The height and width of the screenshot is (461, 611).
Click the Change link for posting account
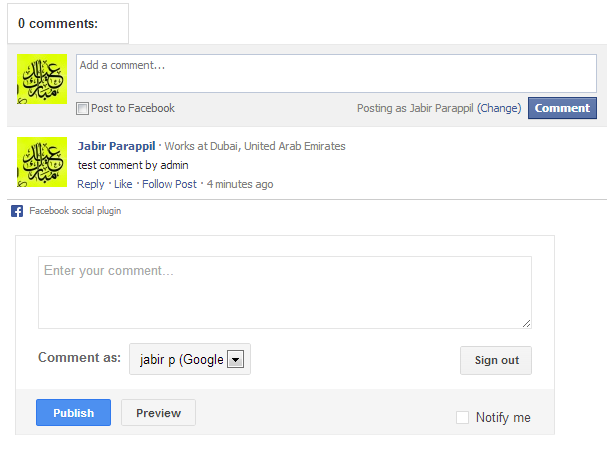(x=499, y=108)
